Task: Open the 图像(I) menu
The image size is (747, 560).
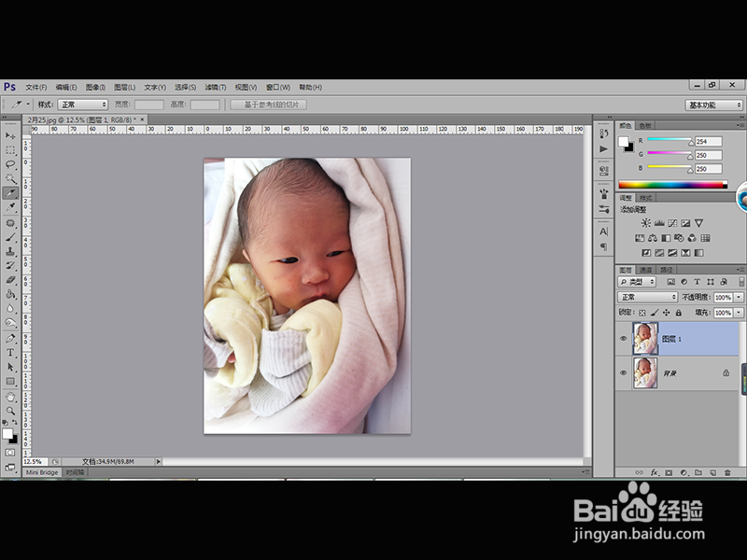Action: click(95, 87)
